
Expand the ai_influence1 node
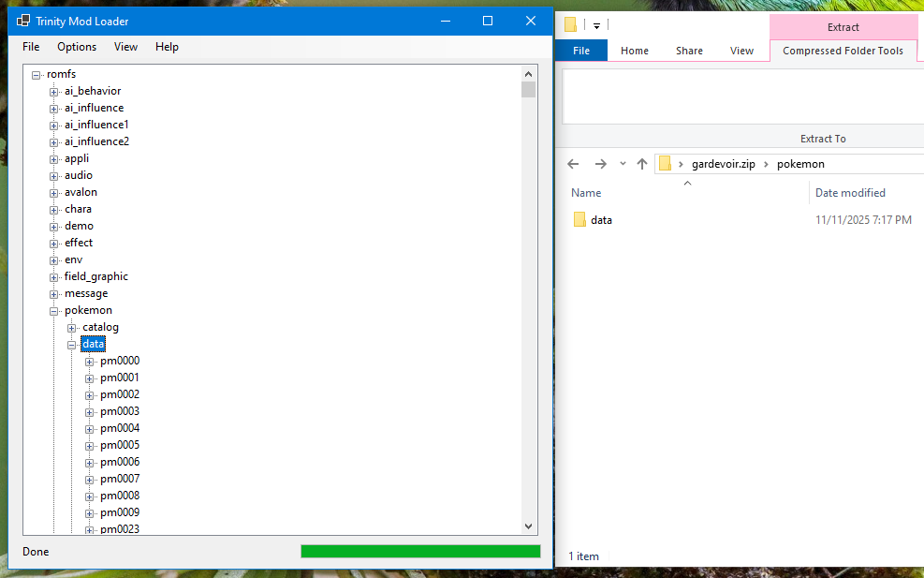click(x=53, y=126)
